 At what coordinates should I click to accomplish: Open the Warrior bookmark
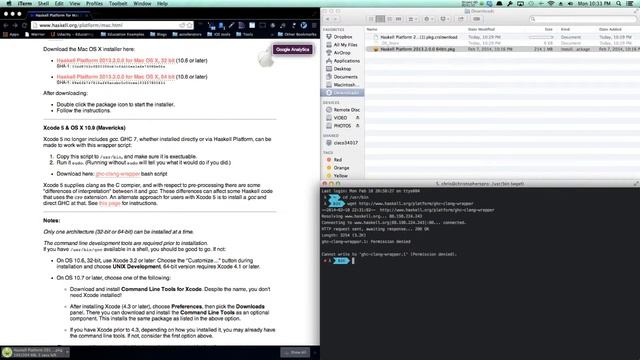coord(35,34)
